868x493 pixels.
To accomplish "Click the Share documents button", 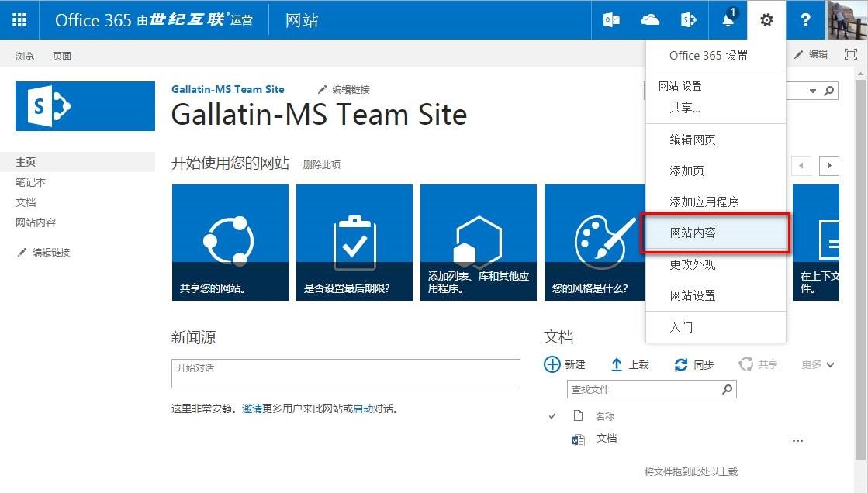I will 759,364.
